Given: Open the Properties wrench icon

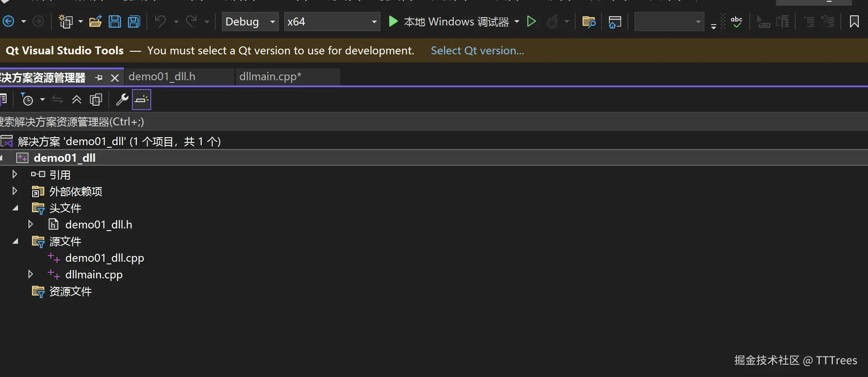Looking at the screenshot, I should [x=122, y=100].
